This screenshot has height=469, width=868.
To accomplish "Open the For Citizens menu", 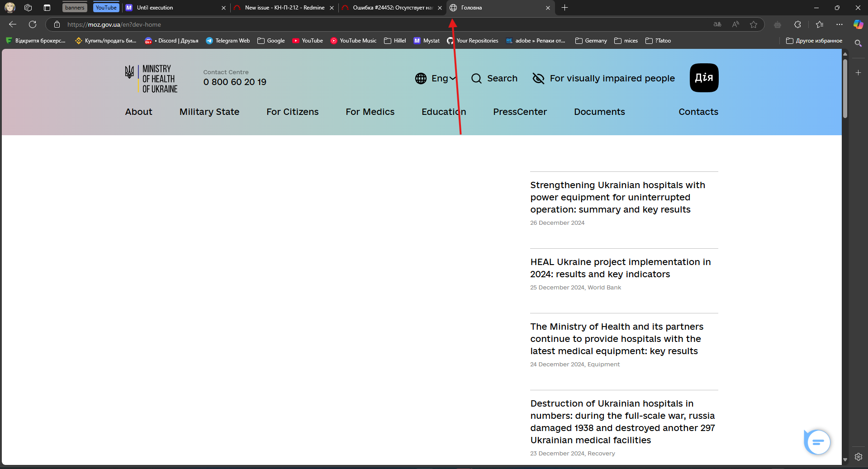I will click(x=292, y=112).
